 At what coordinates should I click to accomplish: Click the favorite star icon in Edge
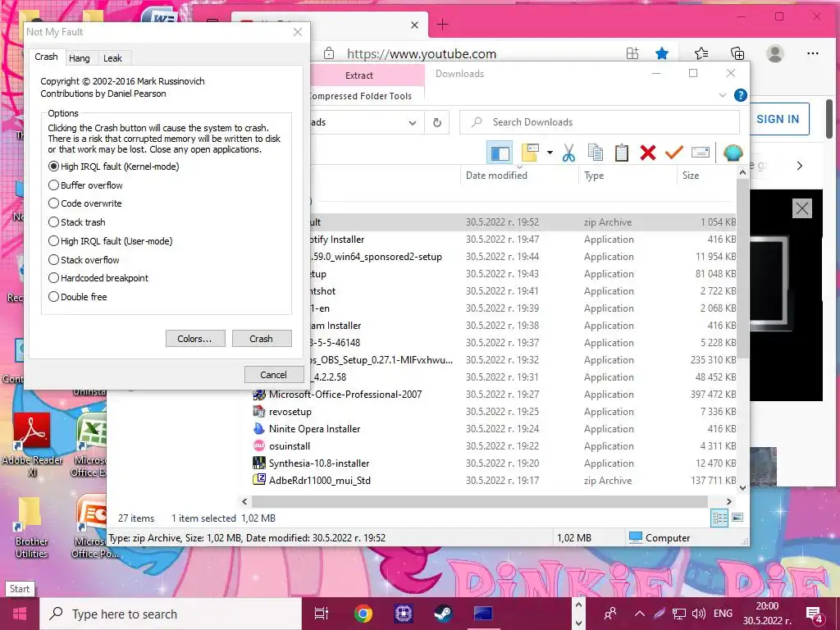tap(662, 53)
